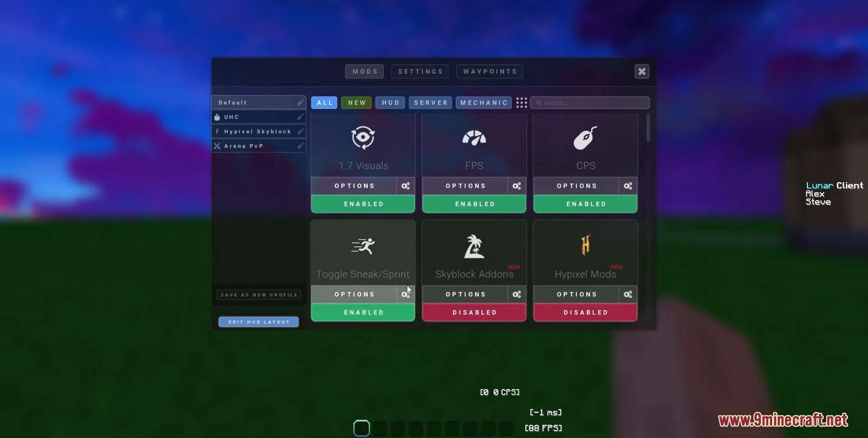Filter mods by Mechanic
The image size is (868, 438).
[x=484, y=103]
